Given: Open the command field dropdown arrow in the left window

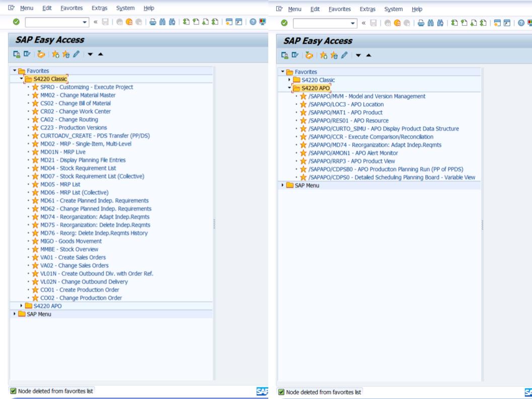Looking at the screenshot, I should tap(85, 23).
